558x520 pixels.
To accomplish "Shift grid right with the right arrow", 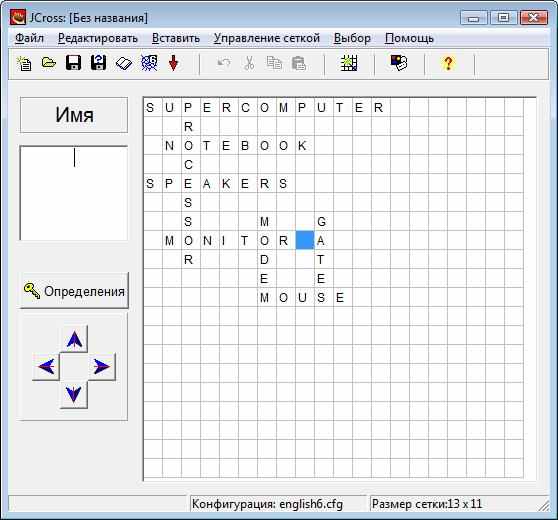I will [102, 367].
